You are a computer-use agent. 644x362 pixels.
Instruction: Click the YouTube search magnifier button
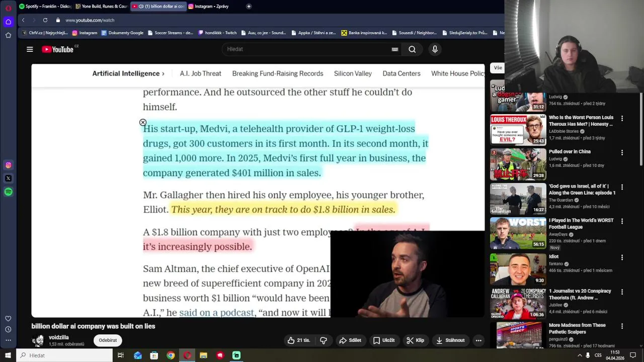(412, 49)
